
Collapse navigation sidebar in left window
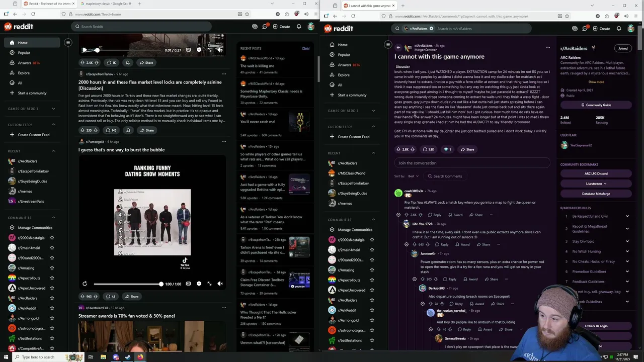click(x=68, y=42)
